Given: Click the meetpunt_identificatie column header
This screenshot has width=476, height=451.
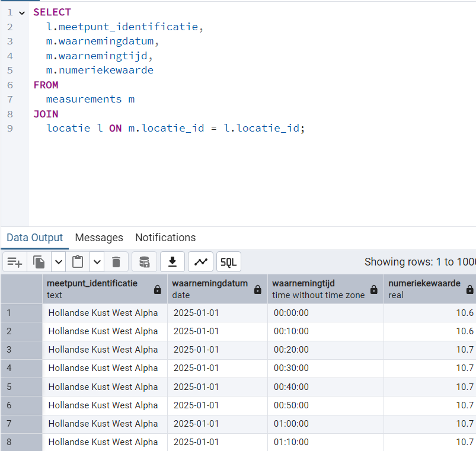Looking at the screenshot, I should 105,289.
